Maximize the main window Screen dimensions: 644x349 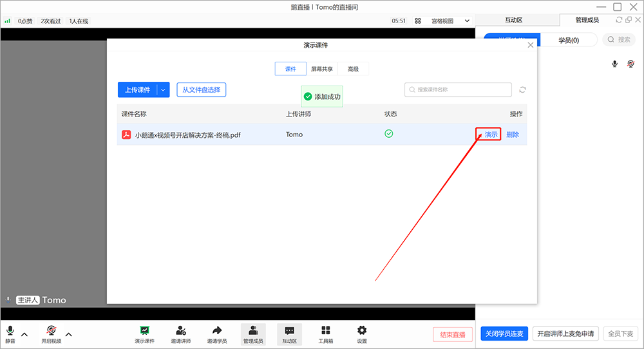(x=618, y=6)
